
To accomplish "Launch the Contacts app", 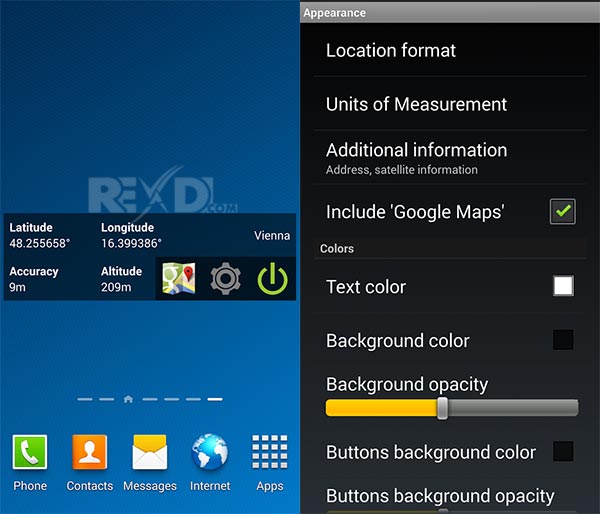I will tap(90, 463).
